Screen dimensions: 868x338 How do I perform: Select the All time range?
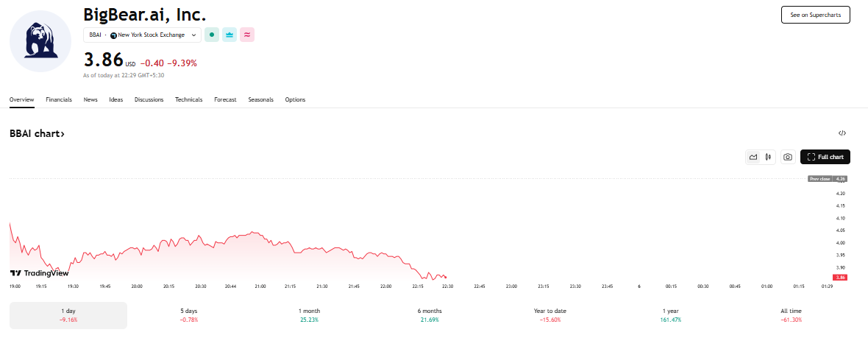[791, 315]
